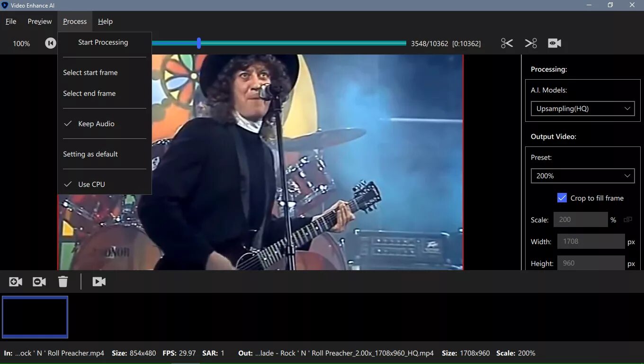Toggle the Use CPU option
Image resolution: width=644 pixels, height=364 pixels.
105,184
